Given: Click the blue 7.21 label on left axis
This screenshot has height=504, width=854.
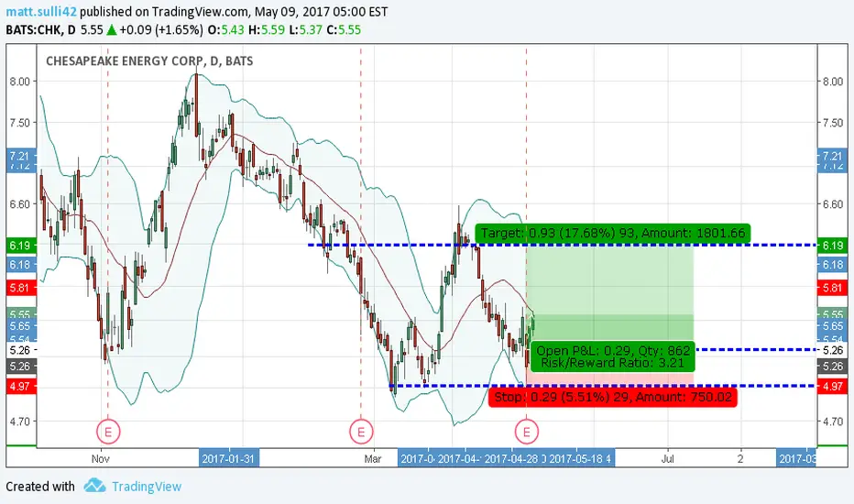Looking at the screenshot, I should (x=21, y=156).
